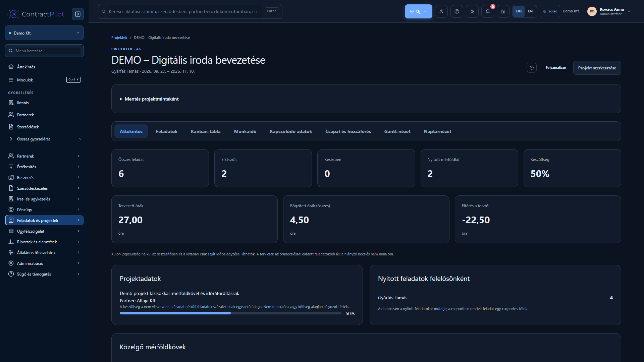Collapse the sidebar with the panel icon
Viewport: 644px width, 362px height.
78,14
